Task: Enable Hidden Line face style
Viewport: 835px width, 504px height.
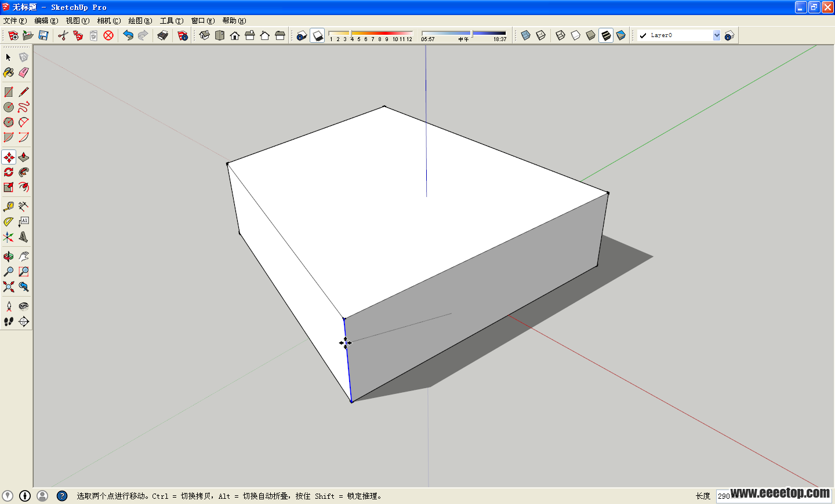Action: point(576,35)
